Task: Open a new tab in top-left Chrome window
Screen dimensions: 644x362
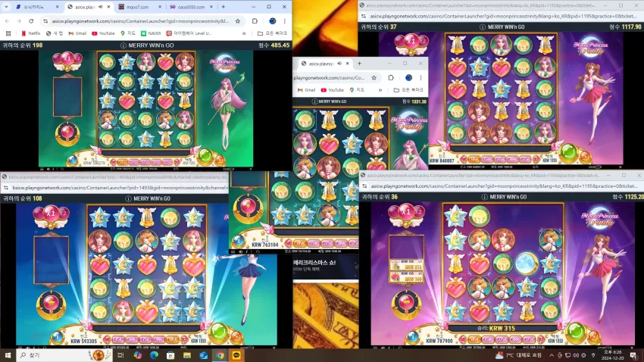Action: (224, 7)
